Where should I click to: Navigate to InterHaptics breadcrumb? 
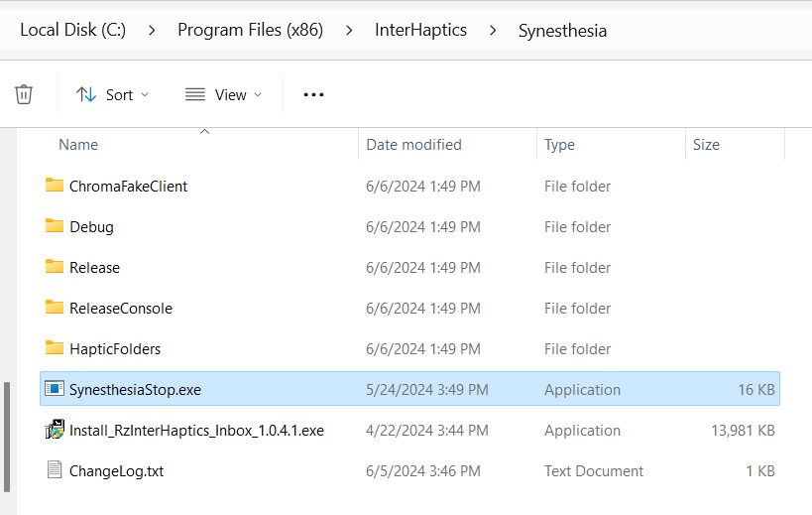pyautogui.click(x=420, y=30)
